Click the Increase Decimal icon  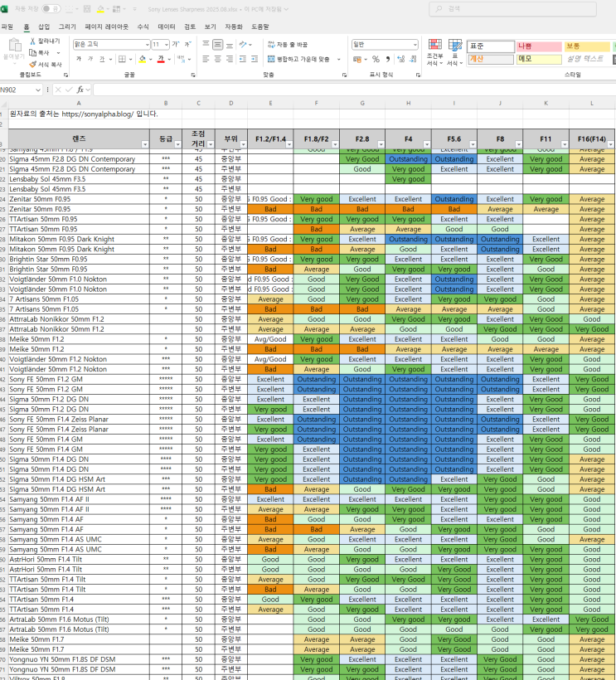(x=401, y=59)
